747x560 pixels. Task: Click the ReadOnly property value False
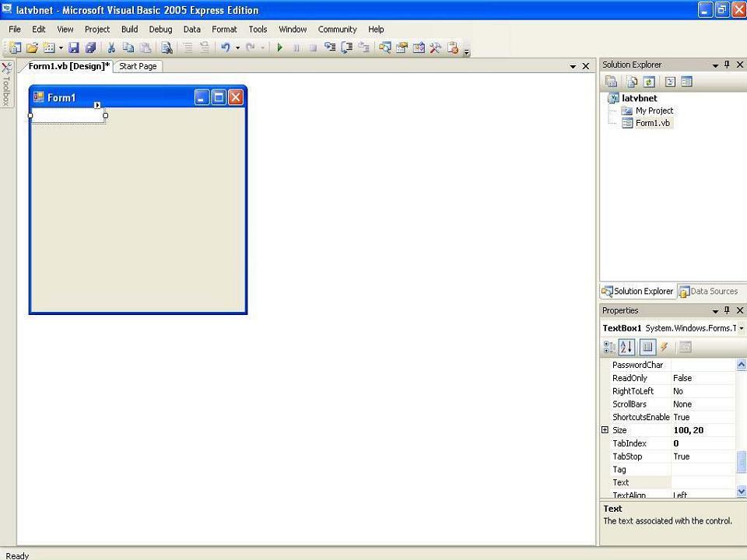[x=703, y=378]
